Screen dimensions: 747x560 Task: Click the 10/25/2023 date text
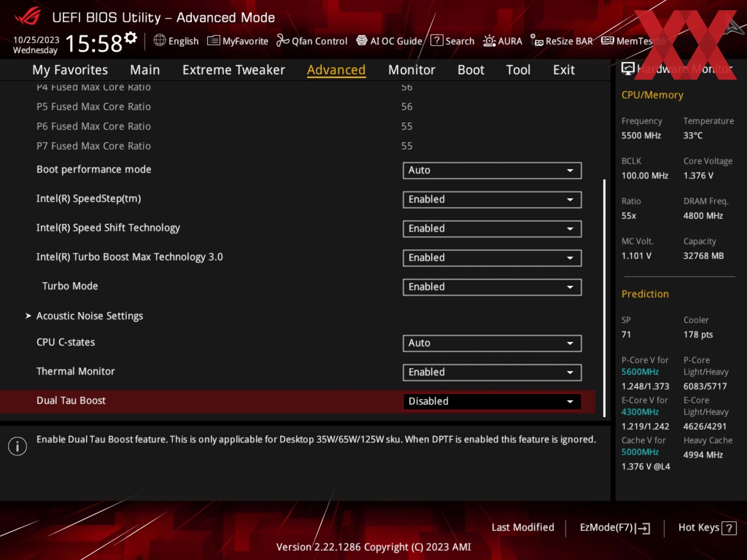pos(36,40)
